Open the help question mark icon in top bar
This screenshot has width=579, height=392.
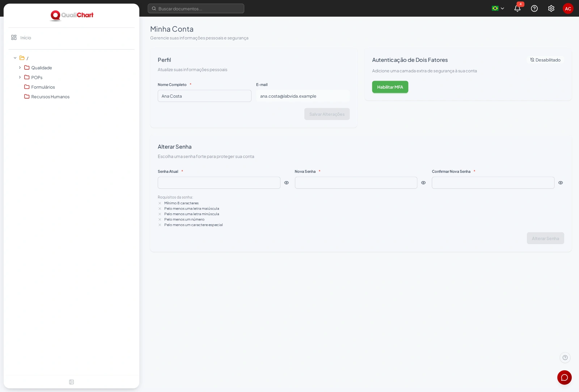pos(534,8)
